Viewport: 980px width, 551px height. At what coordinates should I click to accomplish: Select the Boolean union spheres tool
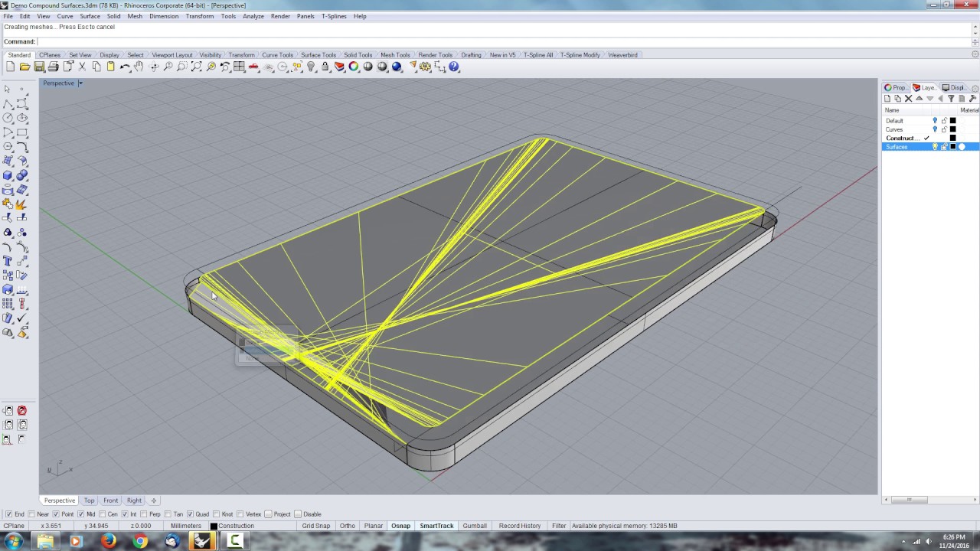point(22,175)
